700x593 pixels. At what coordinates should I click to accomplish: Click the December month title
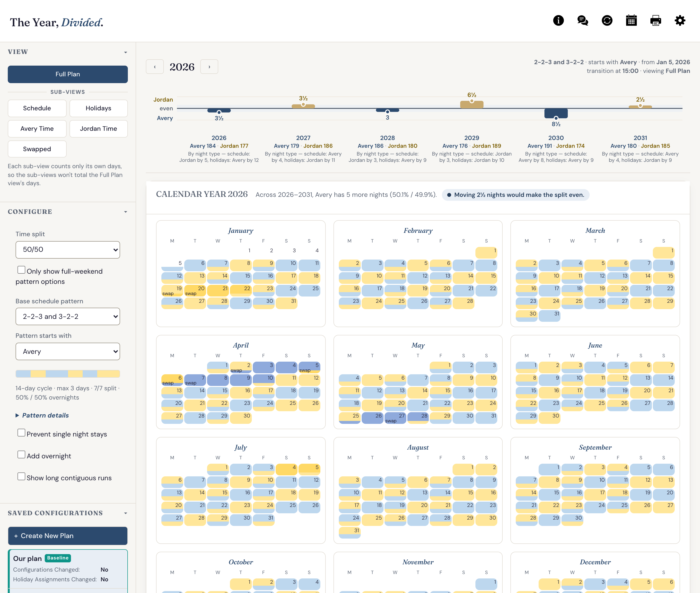click(x=595, y=562)
